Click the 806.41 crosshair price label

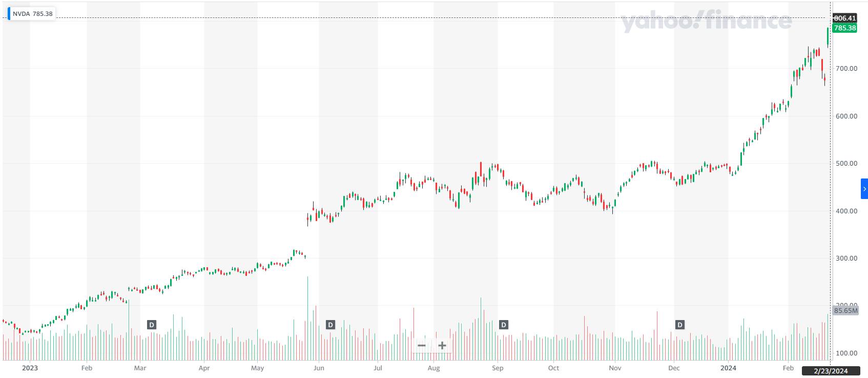click(x=844, y=18)
